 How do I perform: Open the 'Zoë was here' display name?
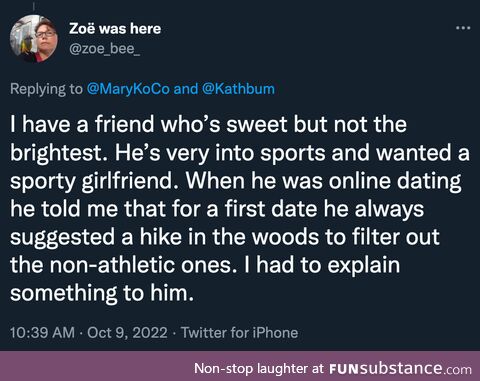115,29
